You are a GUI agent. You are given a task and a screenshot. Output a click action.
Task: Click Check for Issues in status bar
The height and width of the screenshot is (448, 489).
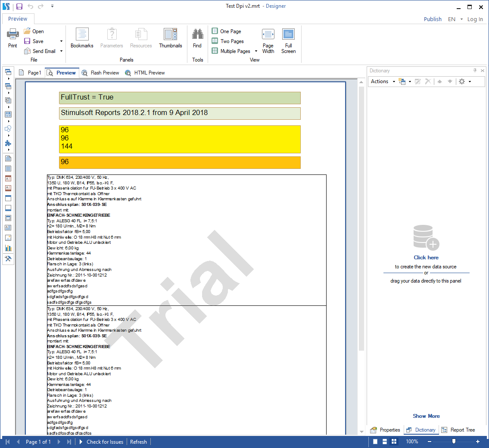(x=102, y=442)
